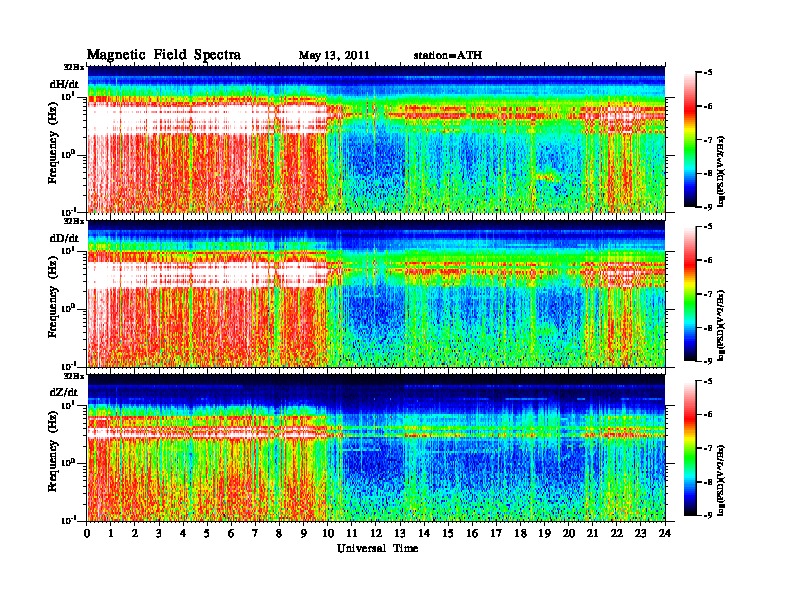Click the "32Hz" label above dD/dt panel
Viewport: 792px width, 612px height.
pos(74,221)
